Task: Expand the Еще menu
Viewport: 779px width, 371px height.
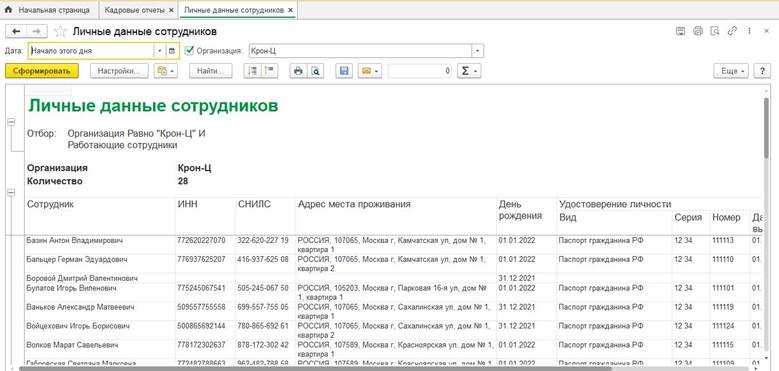Action: tap(731, 71)
